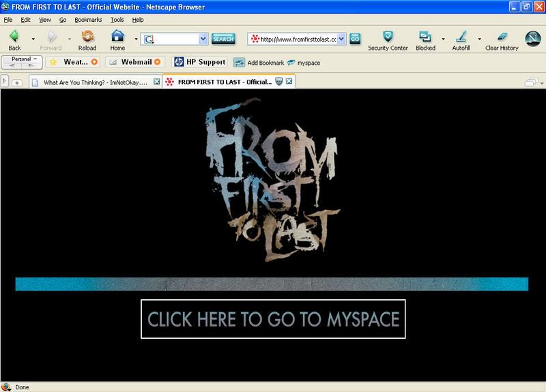The width and height of the screenshot is (546, 392).
Task: Go to the Home page
Action: tap(117, 38)
